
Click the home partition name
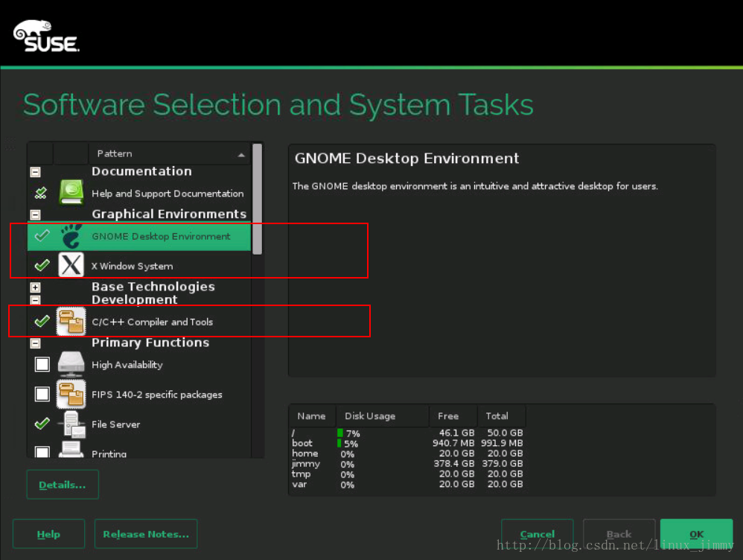[304, 454]
